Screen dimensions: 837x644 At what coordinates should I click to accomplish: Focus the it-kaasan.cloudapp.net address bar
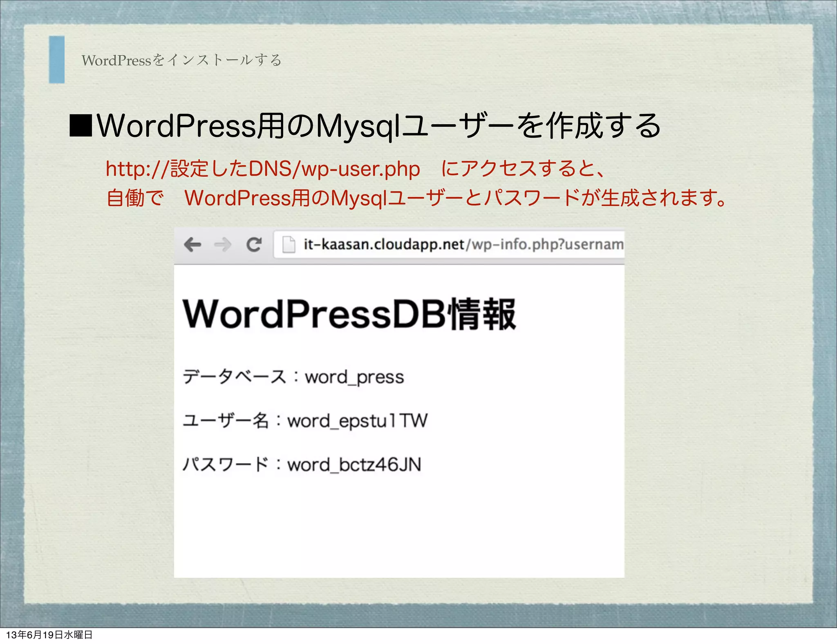click(x=449, y=245)
